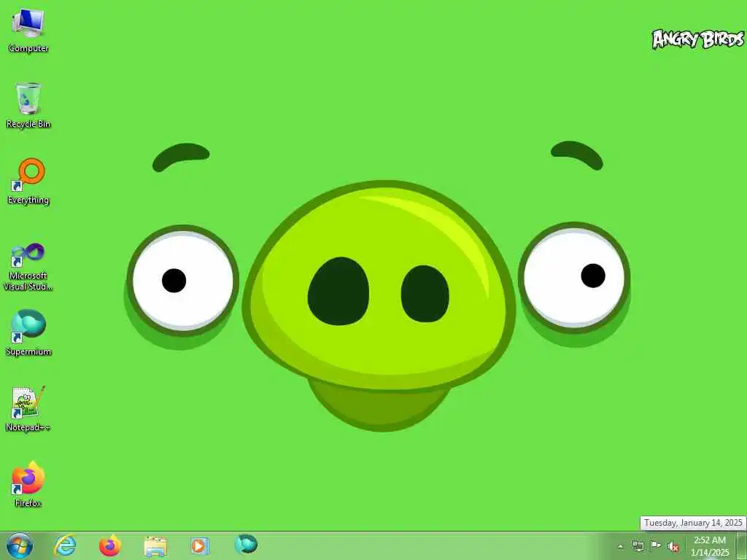Image resolution: width=747 pixels, height=560 pixels.
Task: Launch Supermium from the taskbar
Action: (246, 544)
